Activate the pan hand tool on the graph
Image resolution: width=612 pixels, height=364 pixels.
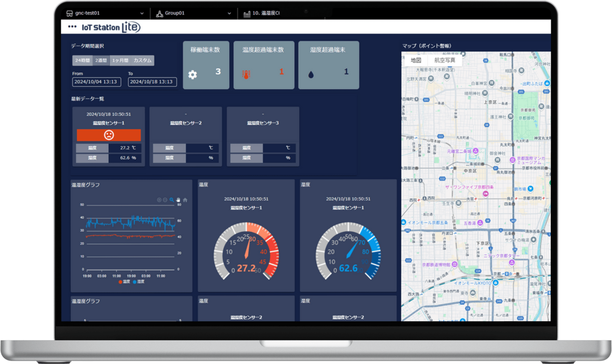click(x=178, y=200)
